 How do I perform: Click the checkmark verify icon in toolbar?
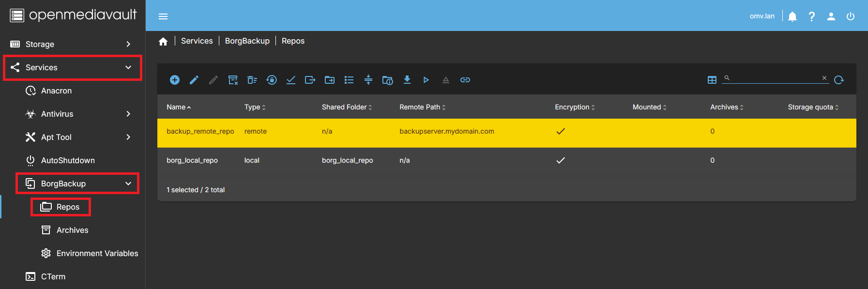click(x=291, y=80)
